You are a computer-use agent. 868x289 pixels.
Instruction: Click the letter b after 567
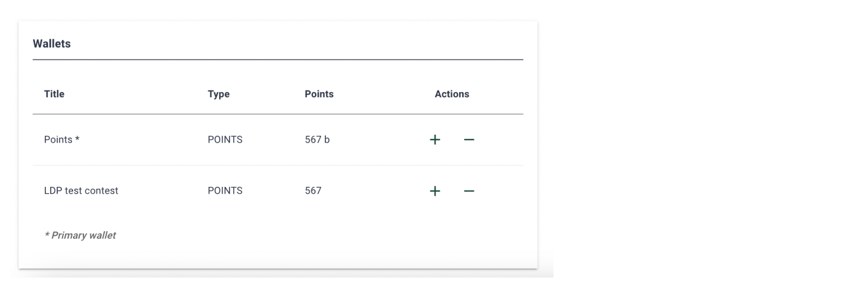[327, 140]
